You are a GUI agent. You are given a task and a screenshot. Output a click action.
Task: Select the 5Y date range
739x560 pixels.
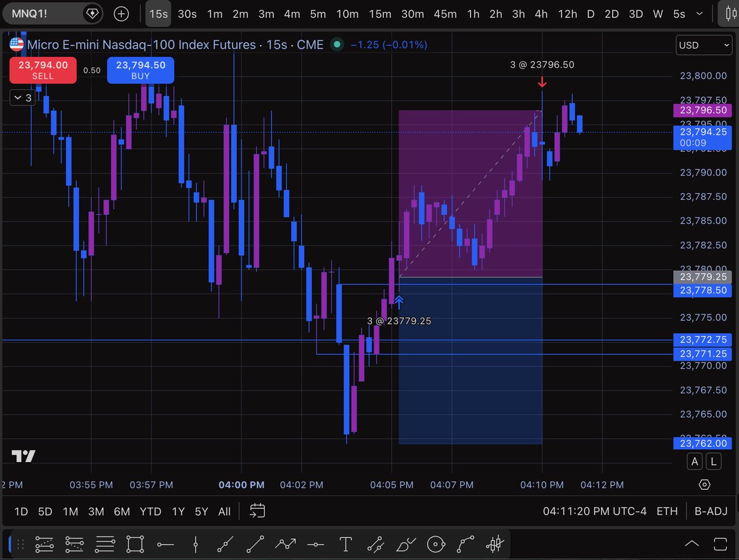(x=201, y=511)
